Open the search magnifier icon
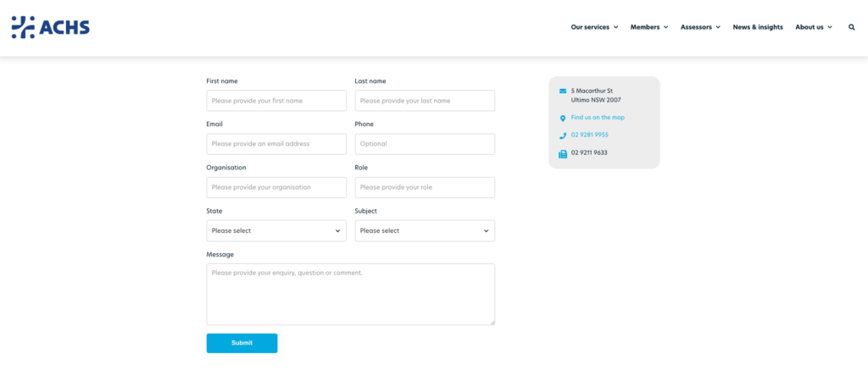 pyautogui.click(x=852, y=27)
